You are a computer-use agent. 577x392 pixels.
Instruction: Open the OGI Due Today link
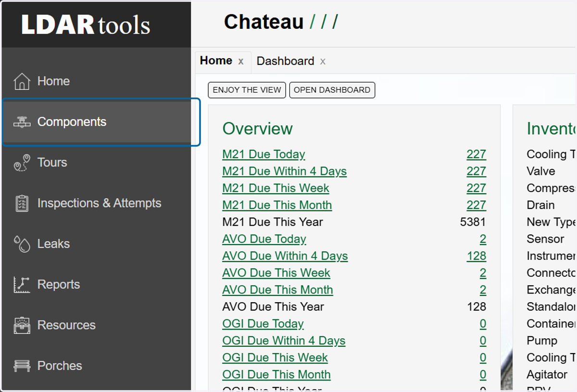[x=263, y=324]
